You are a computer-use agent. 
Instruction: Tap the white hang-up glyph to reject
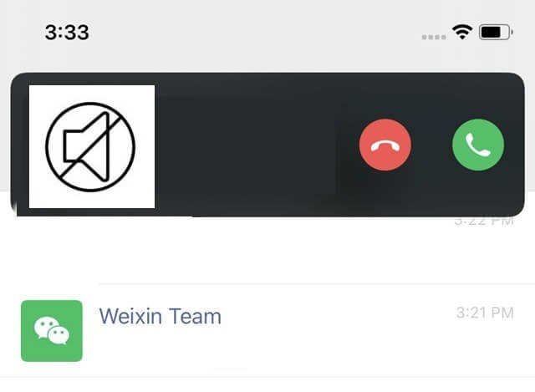click(x=385, y=146)
